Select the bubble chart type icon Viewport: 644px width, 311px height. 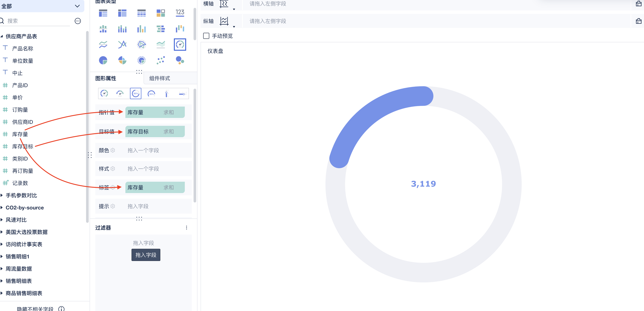(180, 60)
